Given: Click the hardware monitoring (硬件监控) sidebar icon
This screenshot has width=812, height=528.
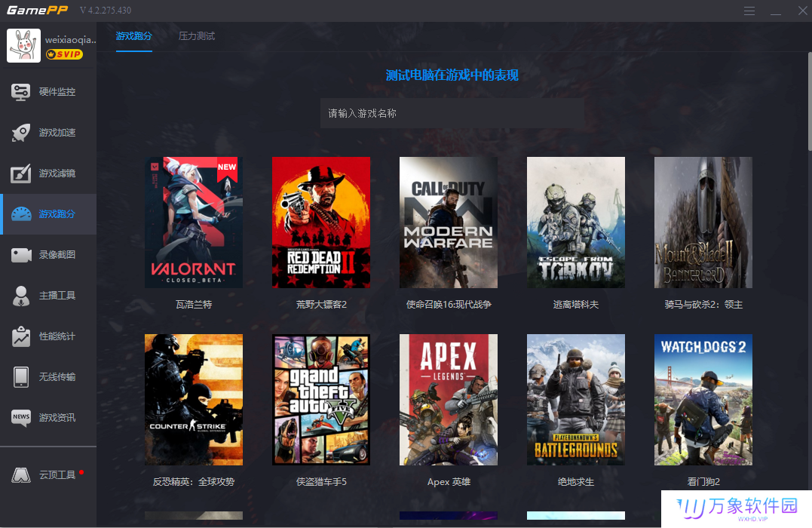Looking at the screenshot, I should 20,92.
